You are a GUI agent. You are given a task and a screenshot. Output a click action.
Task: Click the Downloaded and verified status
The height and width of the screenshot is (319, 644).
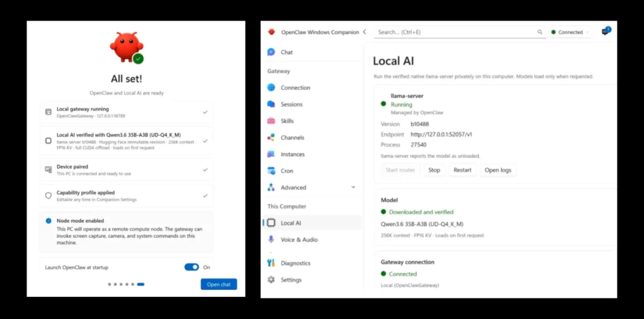421,212
